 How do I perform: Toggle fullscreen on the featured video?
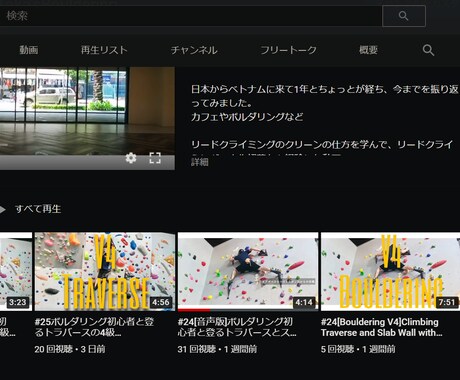pos(155,158)
